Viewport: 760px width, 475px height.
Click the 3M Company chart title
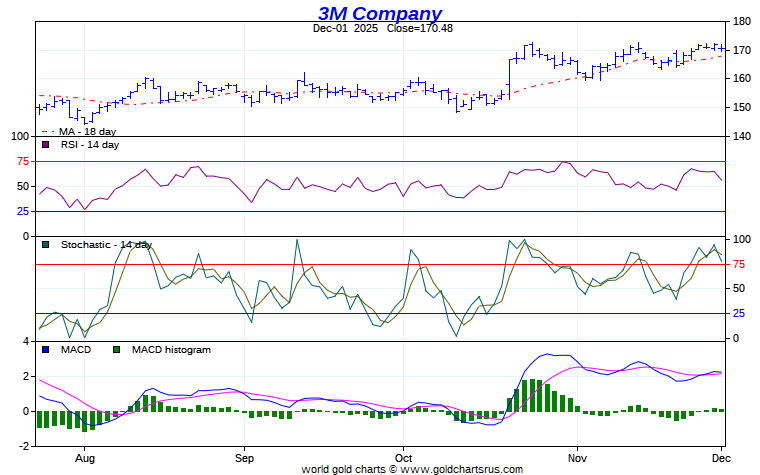coord(380,13)
